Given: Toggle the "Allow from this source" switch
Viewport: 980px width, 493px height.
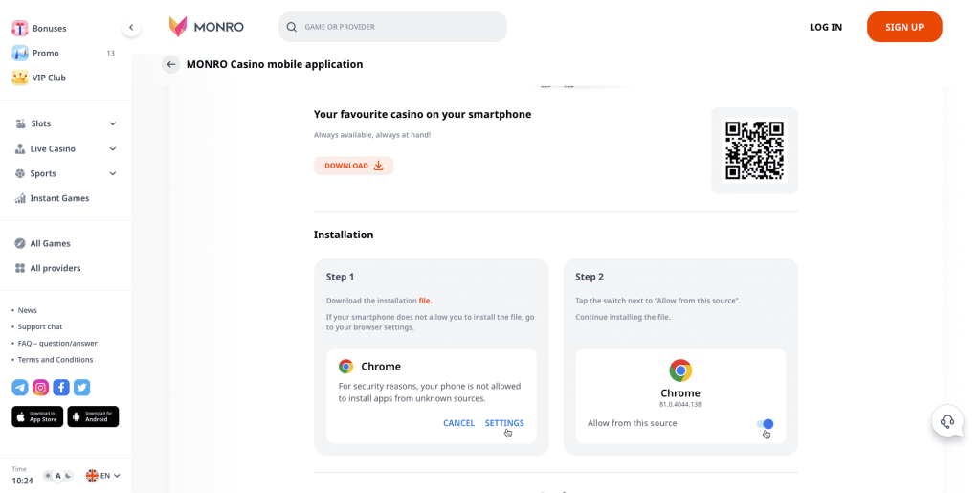Looking at the screenshot, I should pos(765,424).
